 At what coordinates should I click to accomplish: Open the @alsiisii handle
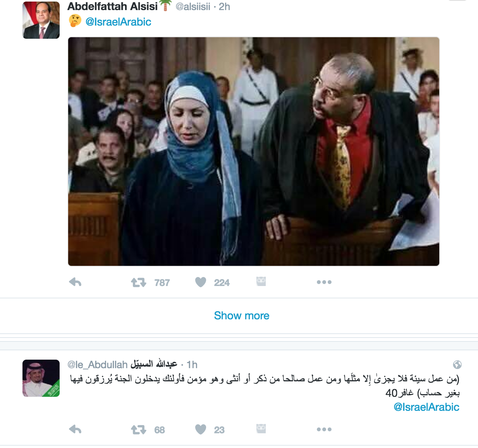(x=193, y=7)
